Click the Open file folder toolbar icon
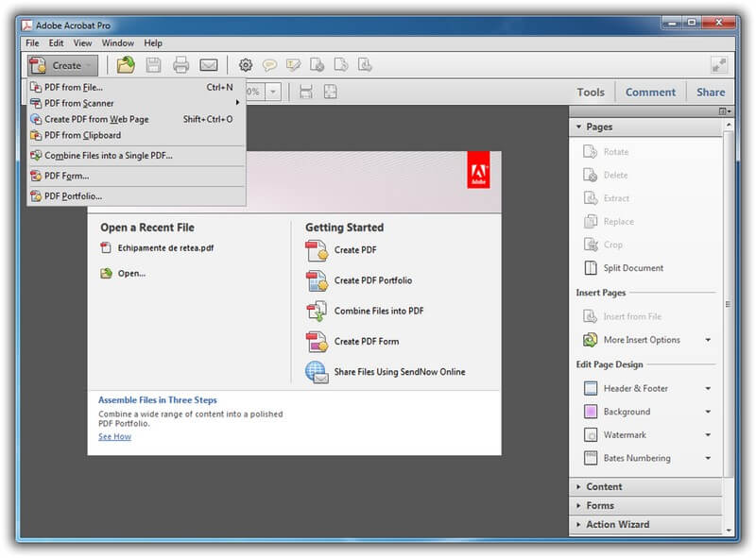This screenshot has width=756, height=558. (x=126, y=65)
